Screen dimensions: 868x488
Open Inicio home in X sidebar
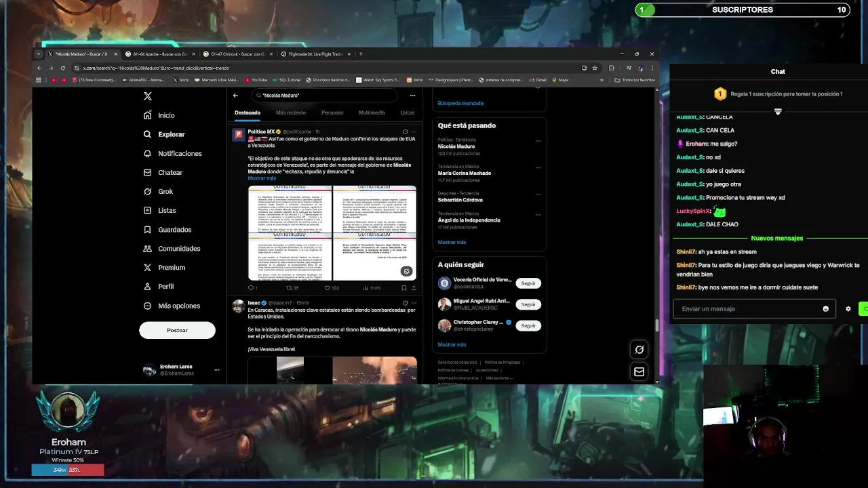(159, 115)
